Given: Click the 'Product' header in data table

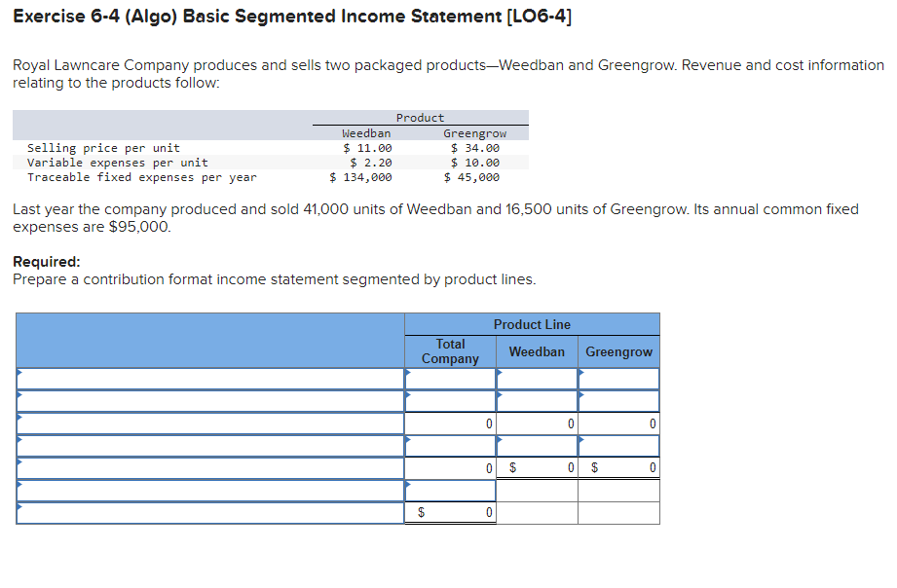Looking at the screenshot, I should tap(420, 118).
